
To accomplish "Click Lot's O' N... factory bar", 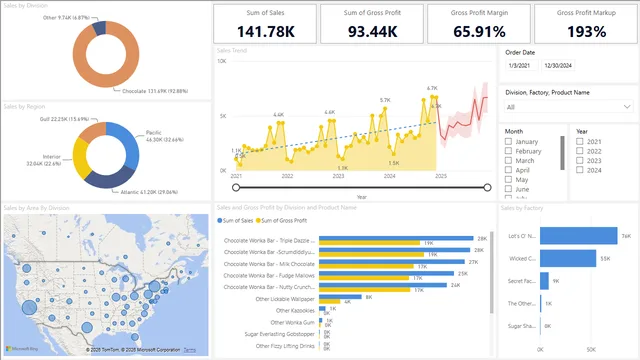I will (x=578, y=236).
